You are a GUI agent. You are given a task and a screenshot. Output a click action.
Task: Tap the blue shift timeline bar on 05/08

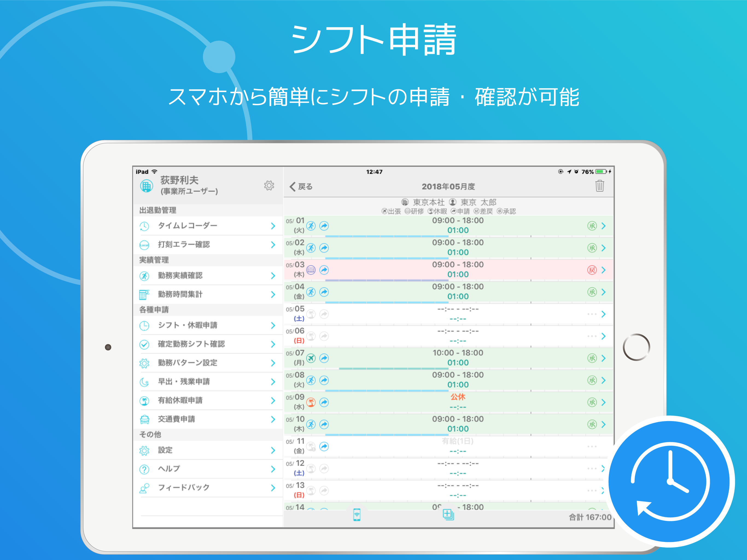387,390
